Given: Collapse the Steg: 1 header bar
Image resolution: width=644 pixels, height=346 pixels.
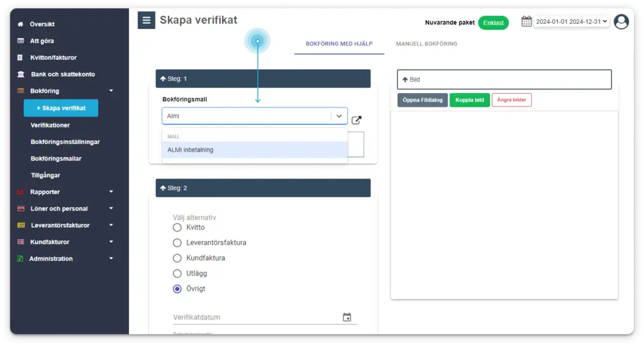Looking at the screenshot, I should 263,79.
